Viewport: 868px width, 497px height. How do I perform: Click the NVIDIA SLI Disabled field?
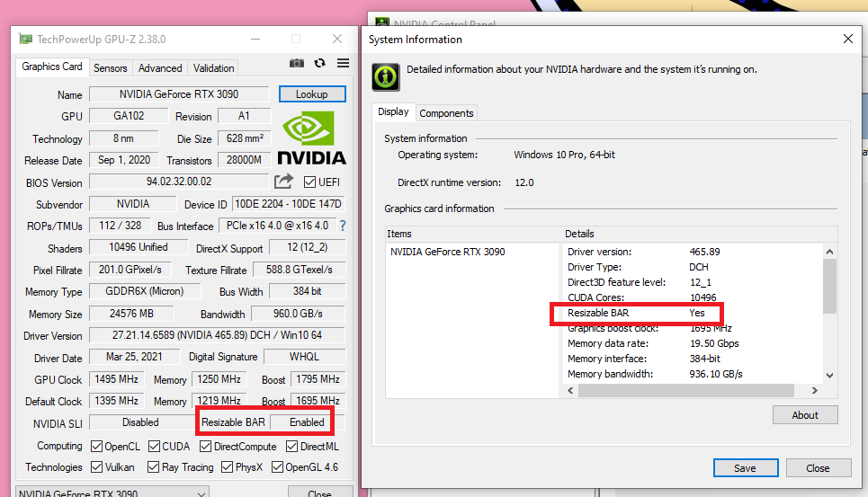(140, 422)
